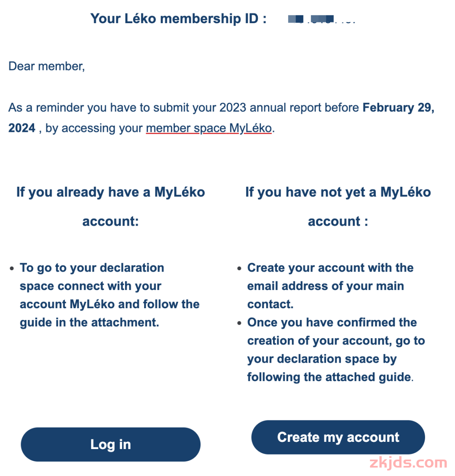Click the Log in button
Screen dimensions: 455x476
coord(110,444)
